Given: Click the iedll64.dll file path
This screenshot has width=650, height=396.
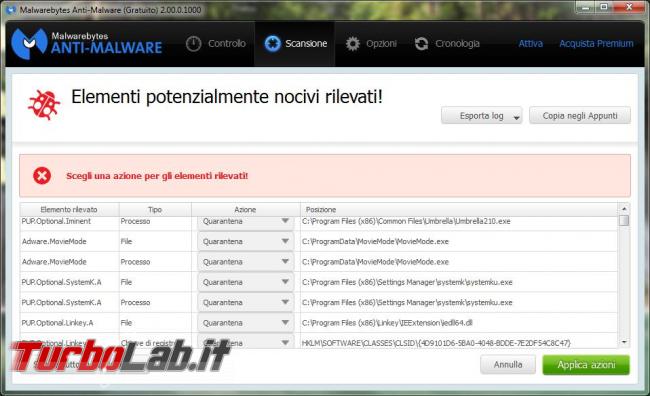Looking at the screenshot, I should 387,323.
